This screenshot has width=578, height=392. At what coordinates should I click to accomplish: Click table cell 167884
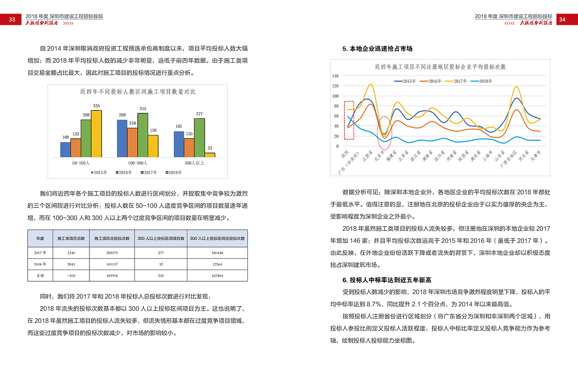click(217, 275)
